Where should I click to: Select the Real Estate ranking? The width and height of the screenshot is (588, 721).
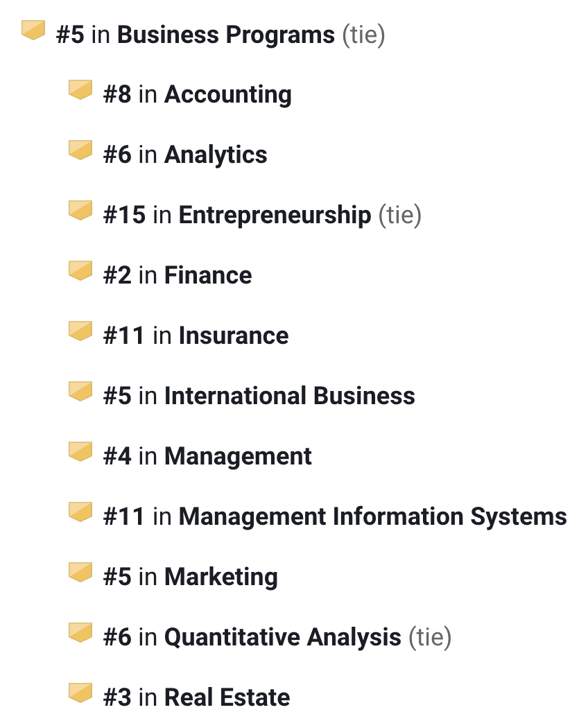[x=227, y=698]
